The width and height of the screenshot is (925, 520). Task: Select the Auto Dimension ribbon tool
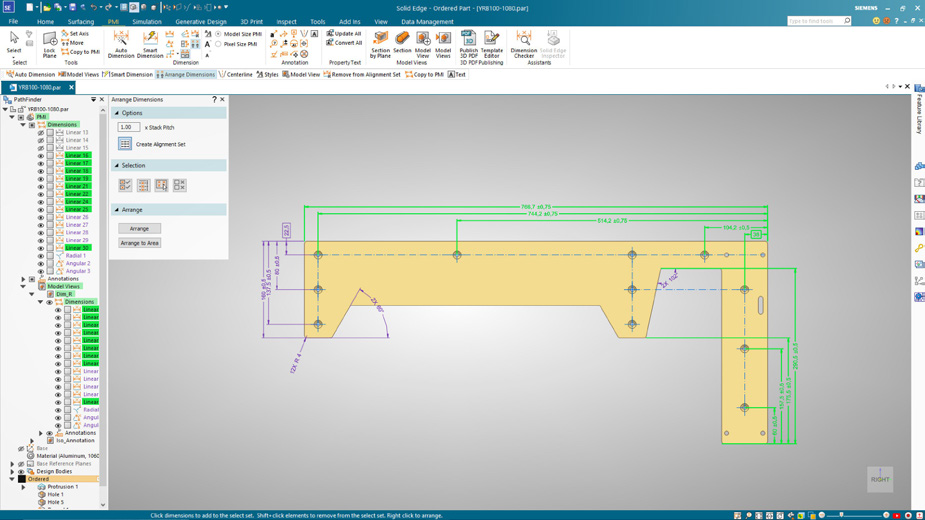click(x=121, y=44)
